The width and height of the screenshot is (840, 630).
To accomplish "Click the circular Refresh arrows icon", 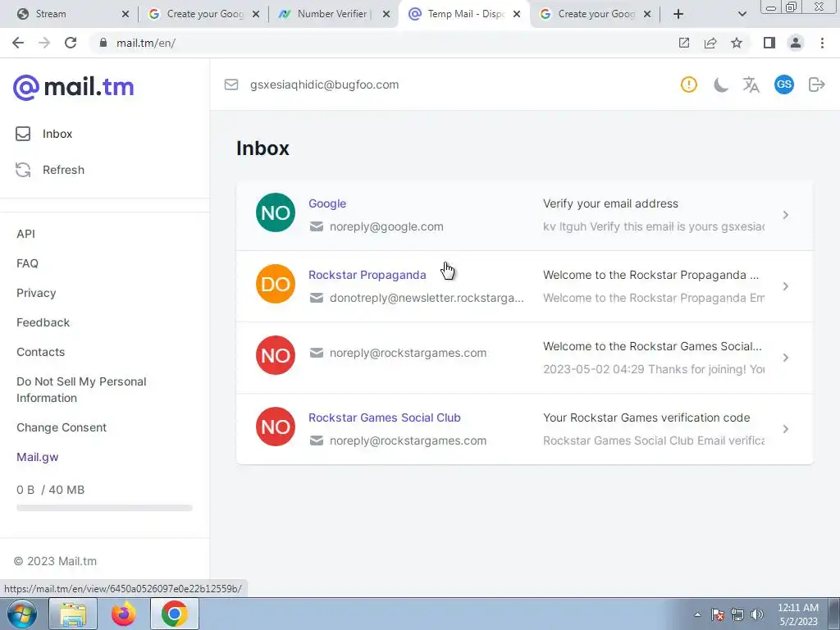I will pos(23,170).
